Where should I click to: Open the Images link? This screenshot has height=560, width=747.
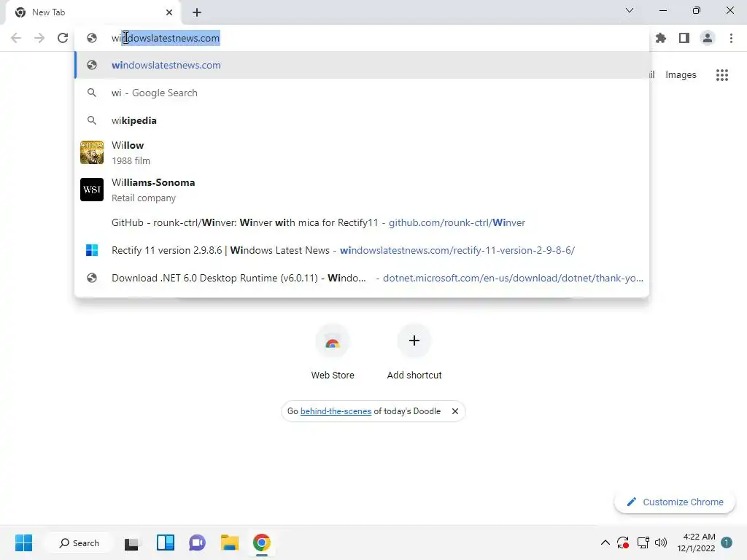(x=681, y=75)
